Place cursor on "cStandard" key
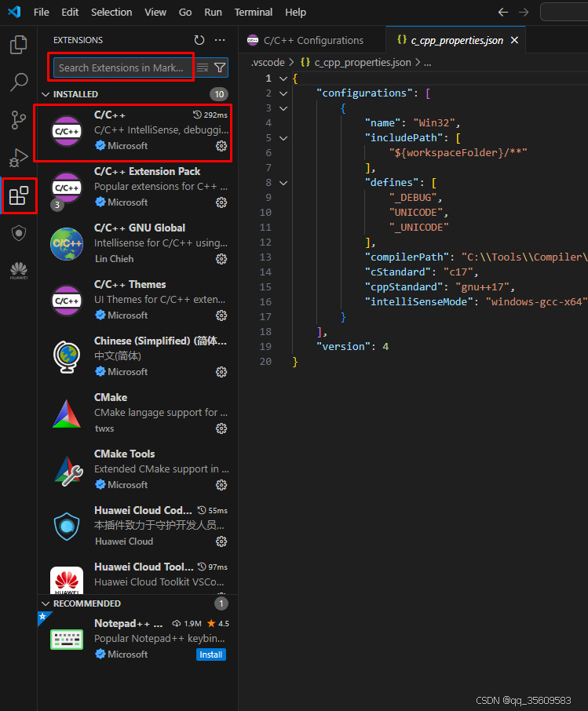The height and width of the screenshot is (711, 588). tap(398, 272)
